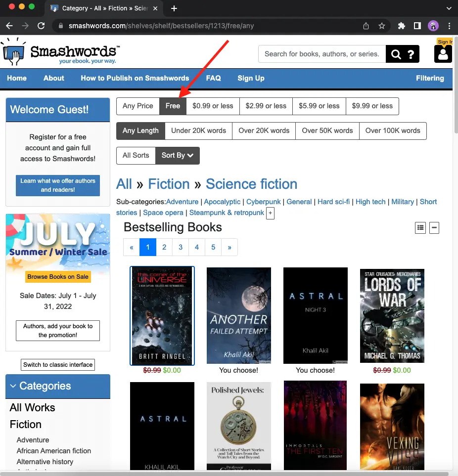Go to next page of results
Image resolution: width=458 pixels, height=476 pixels.
[229, 248]
